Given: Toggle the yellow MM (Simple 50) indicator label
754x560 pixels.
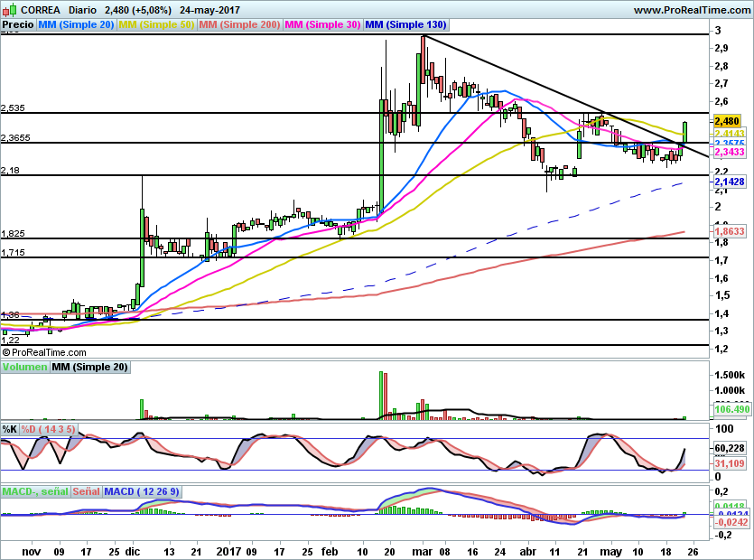Looking at the screenshot, I should pos(156,25).
